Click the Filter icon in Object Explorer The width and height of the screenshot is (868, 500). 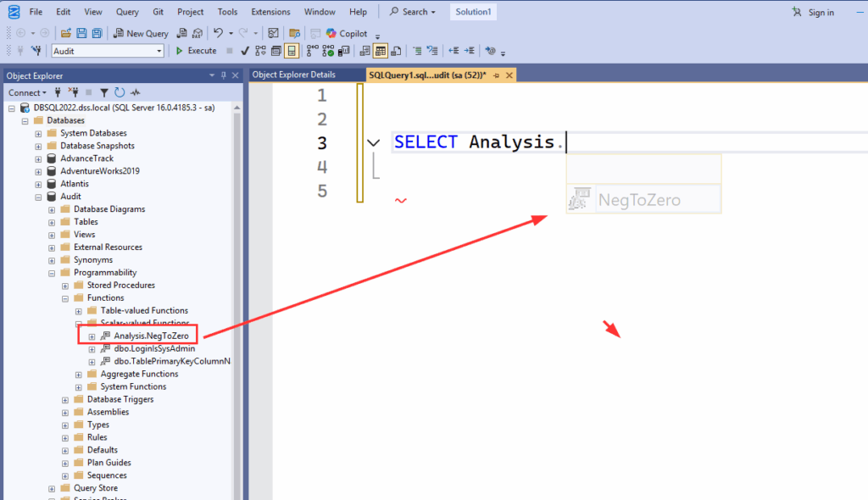[x=104, y=92]
